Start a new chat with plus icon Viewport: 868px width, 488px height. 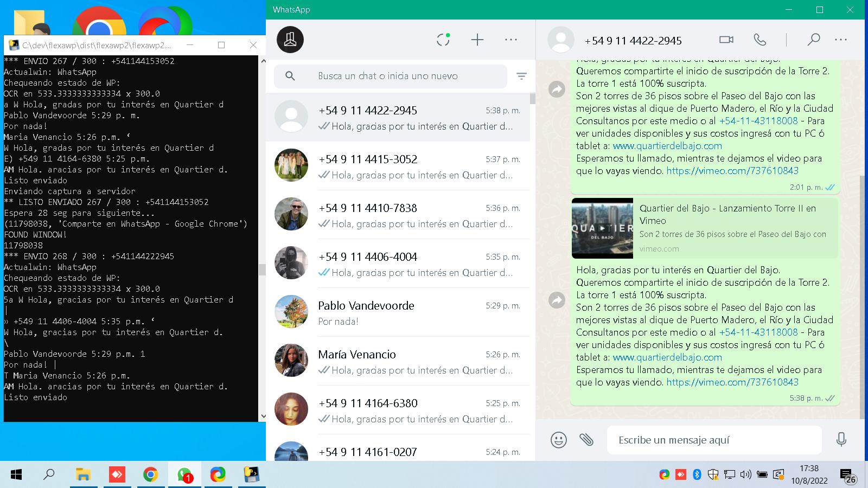click(x=477, y=40)
